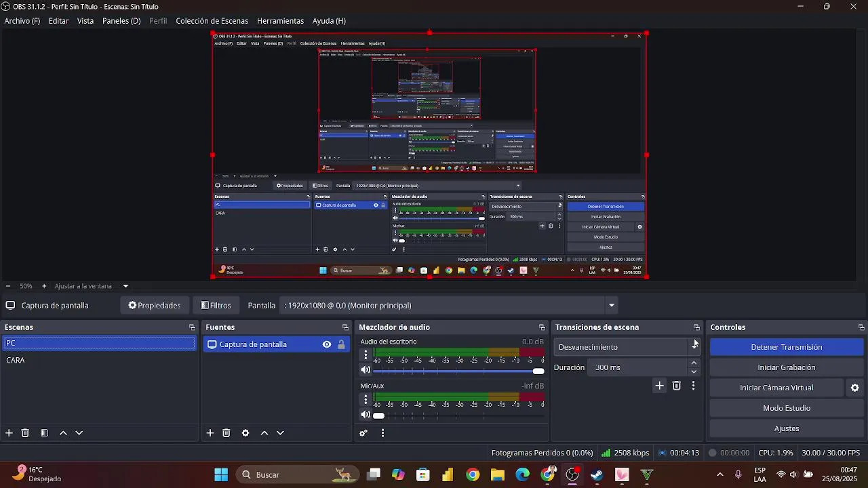Open Propiedades of the selected source
The height and width of the screenshot is (488, 868).
[155, 306]
